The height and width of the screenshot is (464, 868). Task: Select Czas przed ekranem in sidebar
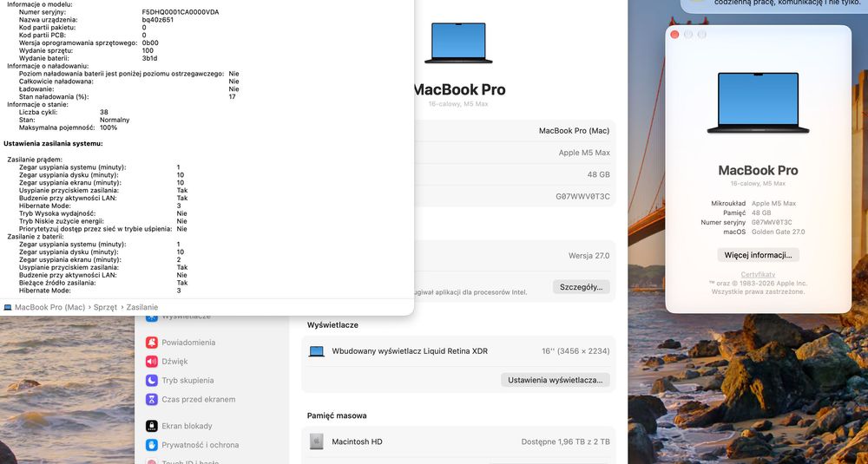[x=198, y=399]
